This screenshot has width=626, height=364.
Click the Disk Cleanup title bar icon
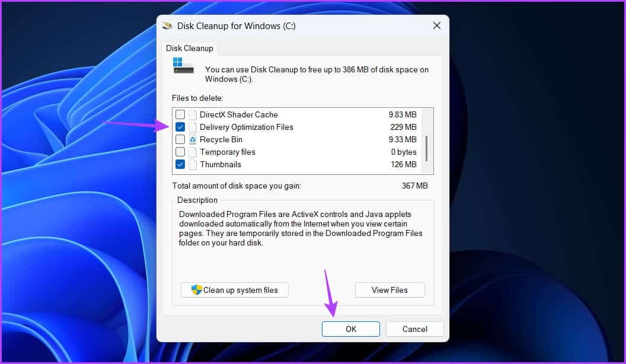(x=167, y=26)
